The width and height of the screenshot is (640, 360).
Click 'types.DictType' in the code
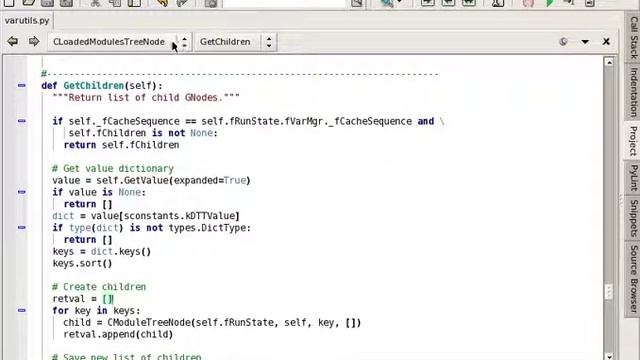pyautogui.click(x=208, y=228)
